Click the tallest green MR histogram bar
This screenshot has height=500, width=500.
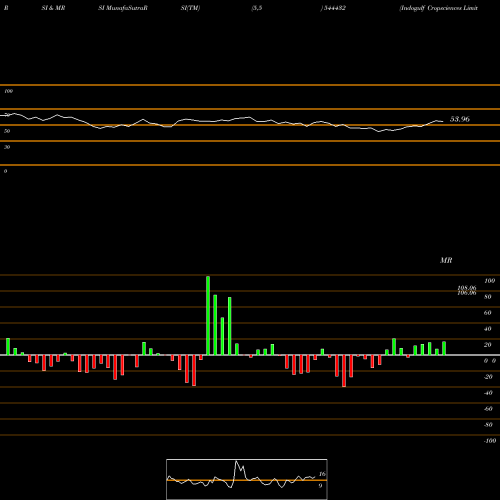coord(208,316)
